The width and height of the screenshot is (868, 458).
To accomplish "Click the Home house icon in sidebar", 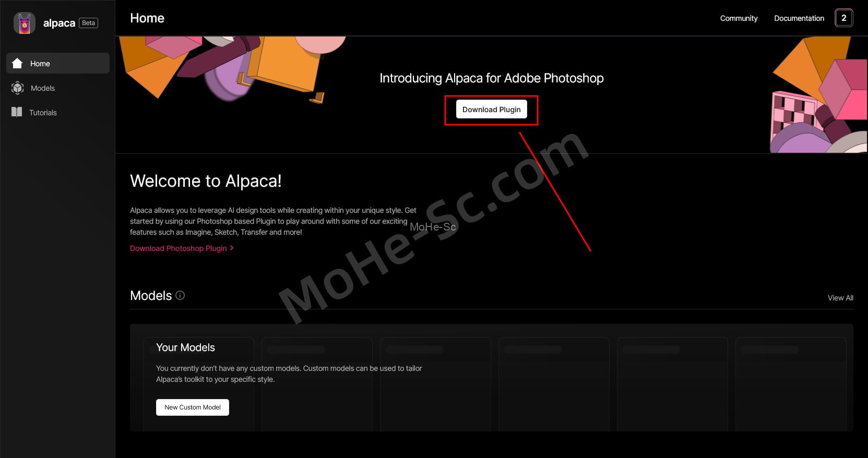I will click(x=17, y=63).
